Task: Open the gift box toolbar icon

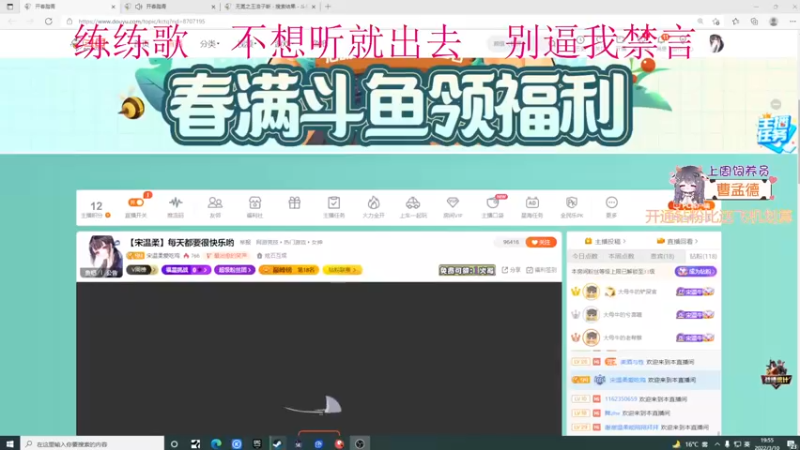Action: pos(294,204)
